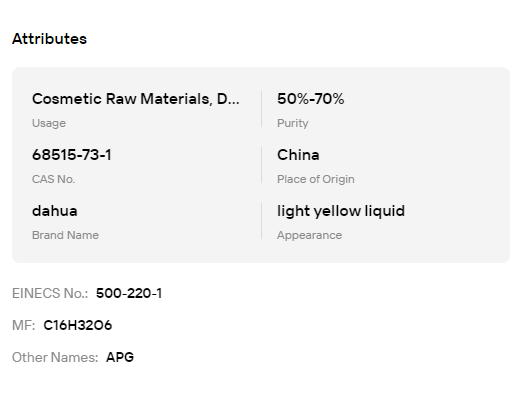Click the Brand Name label

point(65,235)
